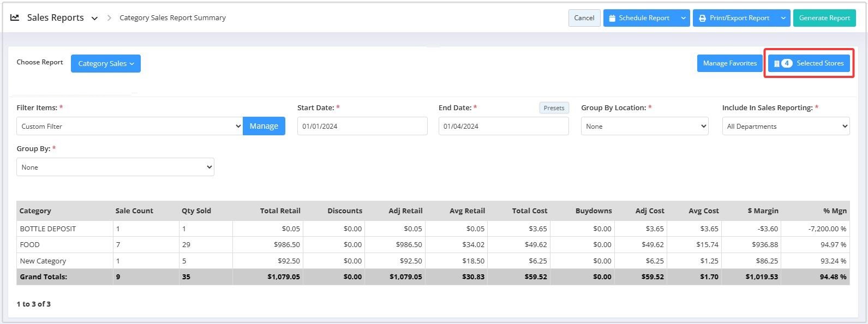Open the Category Sales report chooser
This screenshot has width=868, height=324.
106,63
